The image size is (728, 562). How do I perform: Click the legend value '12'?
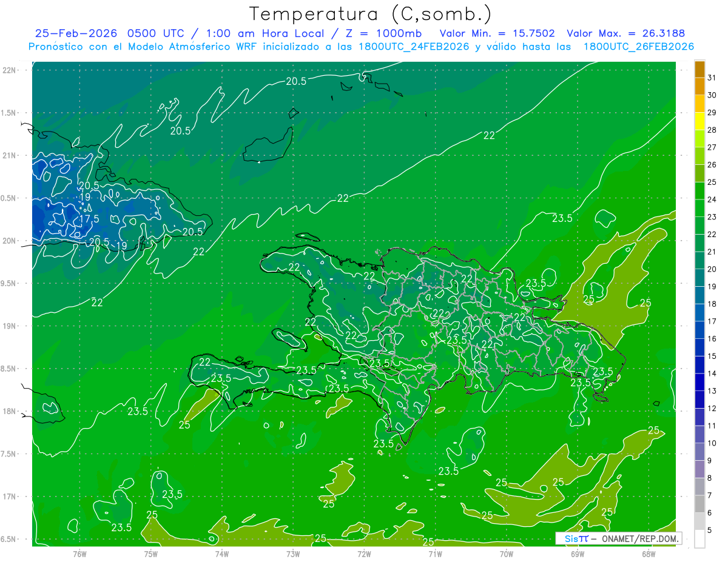pyautogui.click(x=712, y=408)
